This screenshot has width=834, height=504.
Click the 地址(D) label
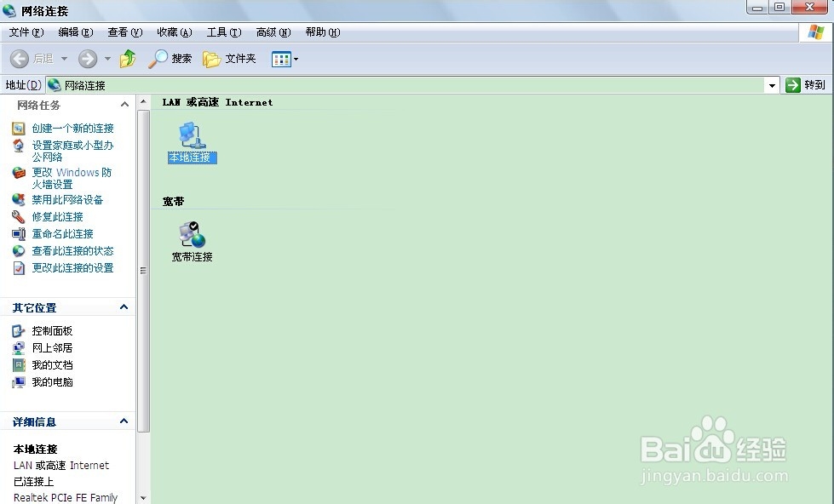coord(23,85)
